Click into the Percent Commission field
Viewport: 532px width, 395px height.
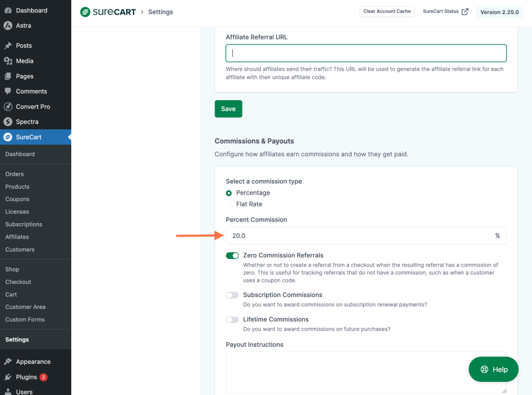(x=358, y=236)
